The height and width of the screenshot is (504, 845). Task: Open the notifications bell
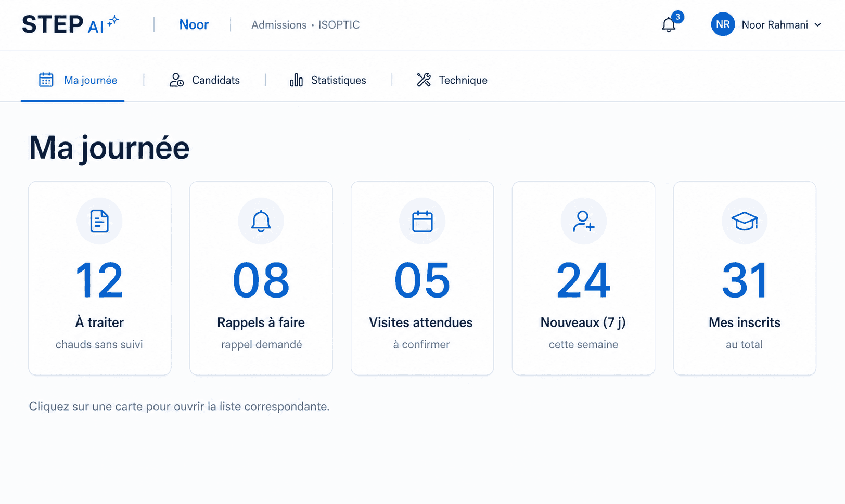point(669,25)
